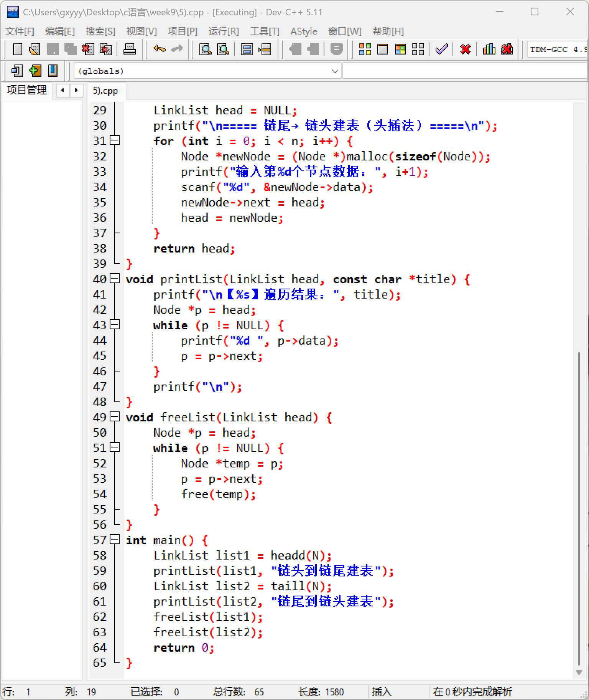The height and width of the screenshot is (700, 589).
Task: Open the 搜索[S] menu
Action: point(100,31)
